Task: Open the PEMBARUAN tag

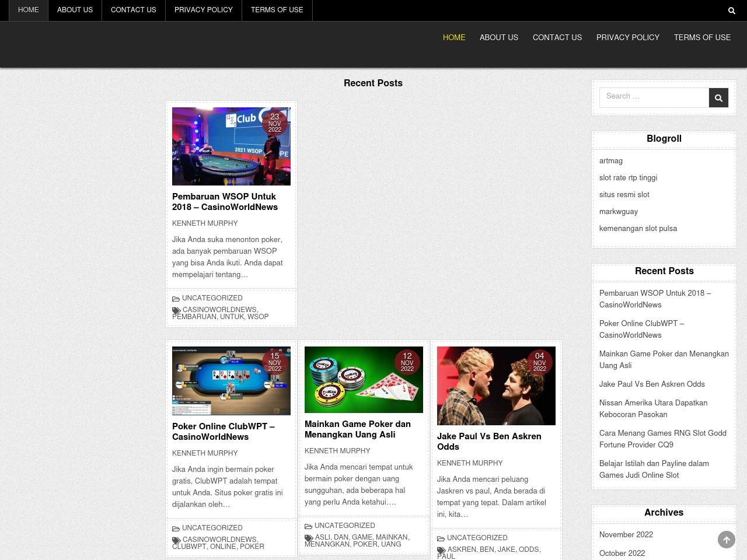Action: click(x=194, y=317)
